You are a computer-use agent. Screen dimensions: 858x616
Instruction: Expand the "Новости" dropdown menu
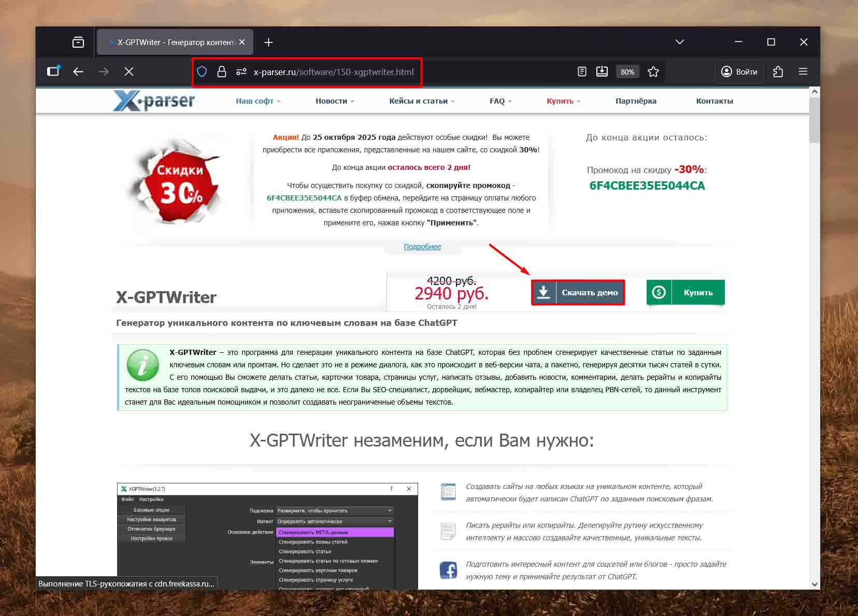tap(334, 101)
